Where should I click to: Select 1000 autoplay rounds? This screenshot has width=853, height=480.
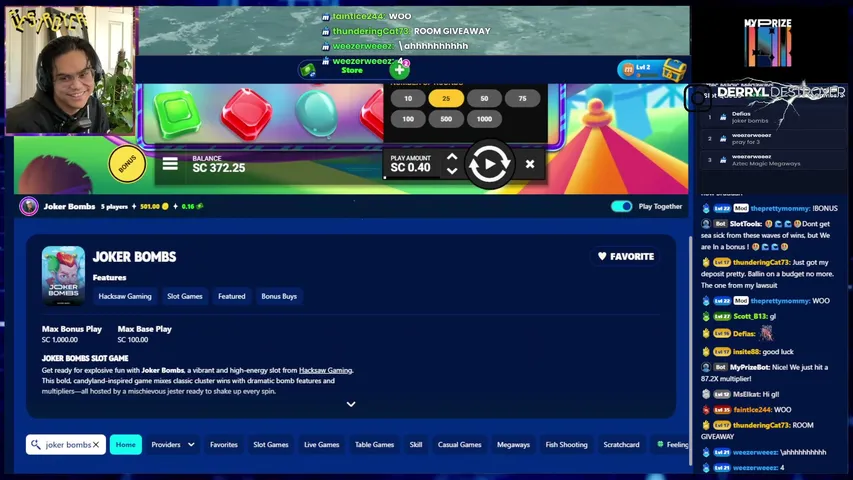484,119
